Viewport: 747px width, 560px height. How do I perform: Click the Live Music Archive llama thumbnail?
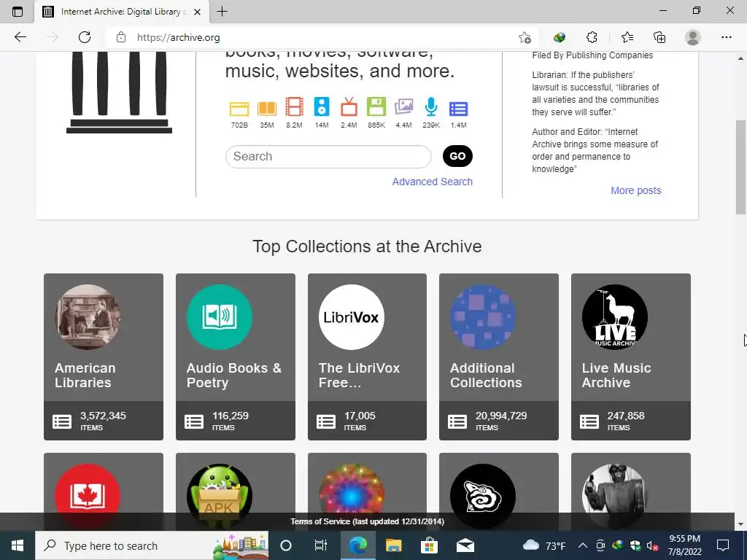point(614,317)
